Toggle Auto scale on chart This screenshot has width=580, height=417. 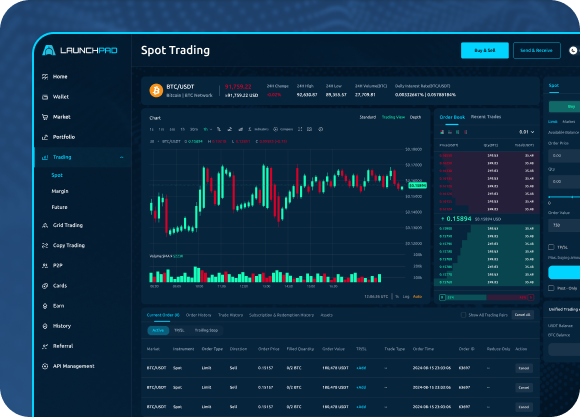point(417,297)
